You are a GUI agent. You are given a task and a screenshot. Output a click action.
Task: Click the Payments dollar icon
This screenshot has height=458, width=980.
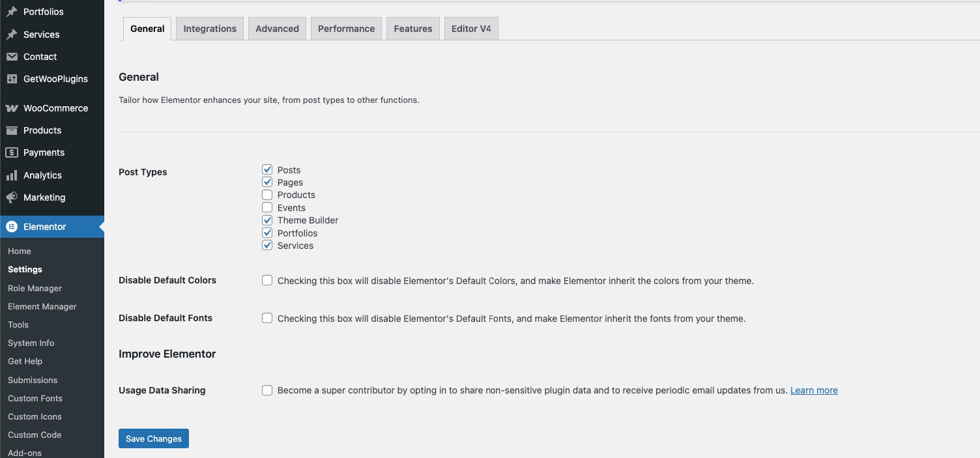tap(12, 152)
